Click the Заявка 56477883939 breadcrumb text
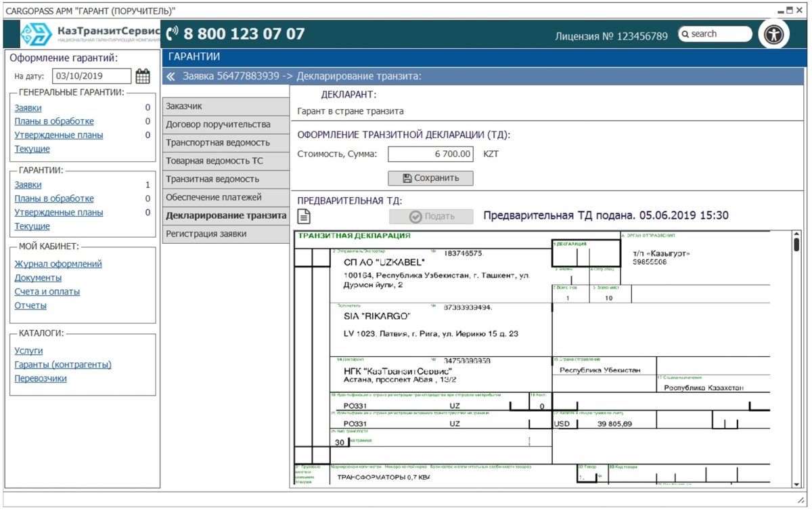This screenshot has width=812, height=510. click(x=231, y=77)
